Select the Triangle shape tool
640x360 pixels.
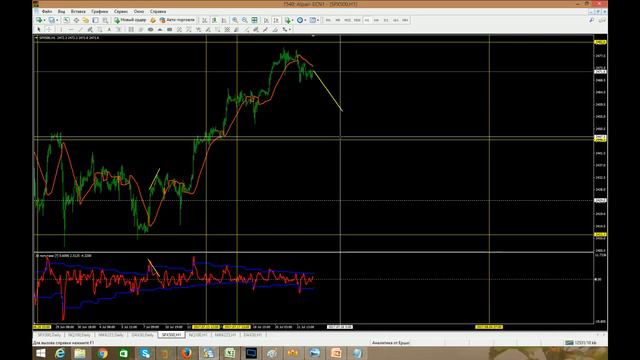point(160,29)
